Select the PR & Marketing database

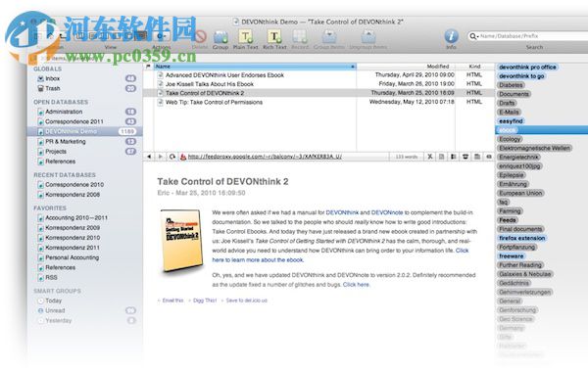[66, 142]
